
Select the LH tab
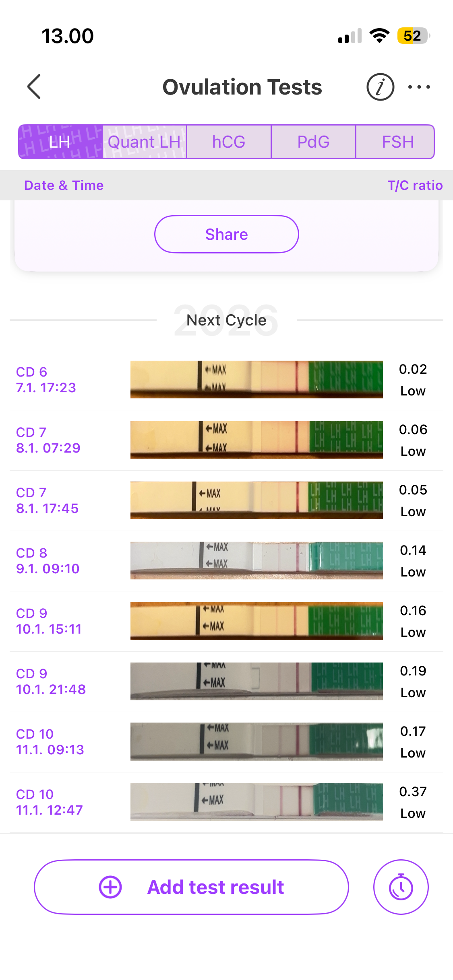click(x=60, y=142)
